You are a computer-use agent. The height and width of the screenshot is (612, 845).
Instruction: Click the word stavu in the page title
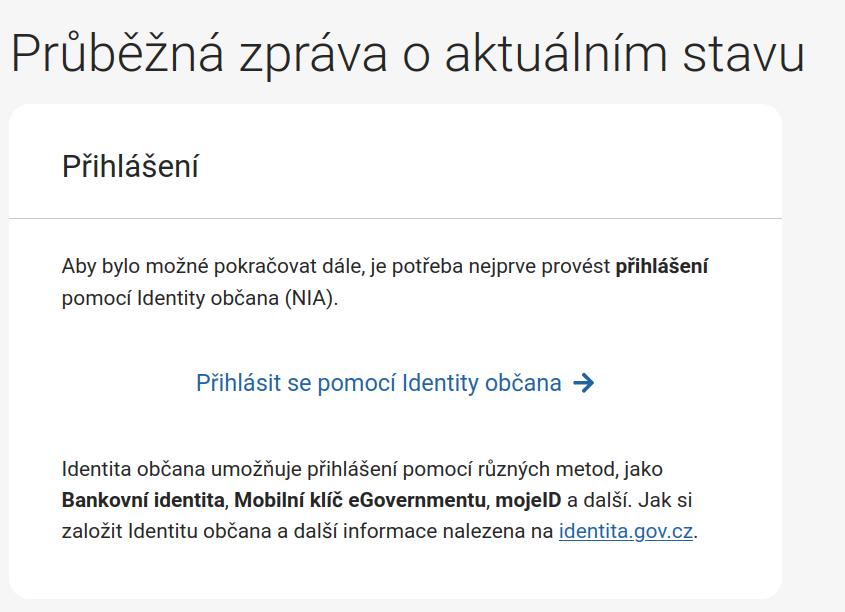(x=744, y=56)
